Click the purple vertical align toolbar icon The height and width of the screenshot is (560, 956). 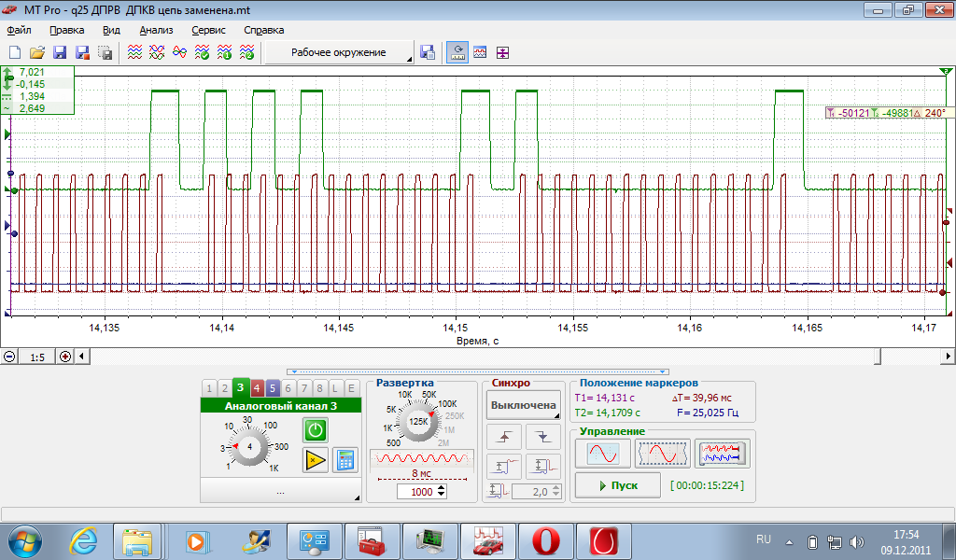pyautogui.click(x=502, y=53)
